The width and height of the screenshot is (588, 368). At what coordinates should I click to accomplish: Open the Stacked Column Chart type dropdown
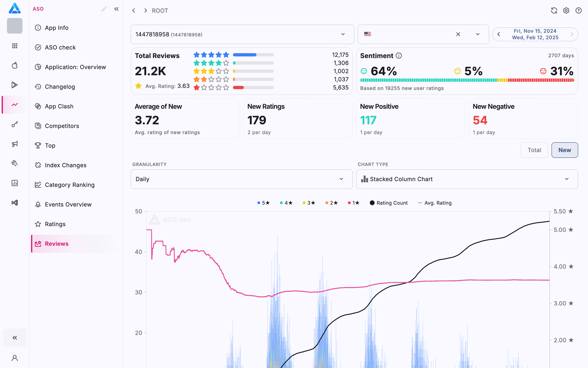point(467,179)
